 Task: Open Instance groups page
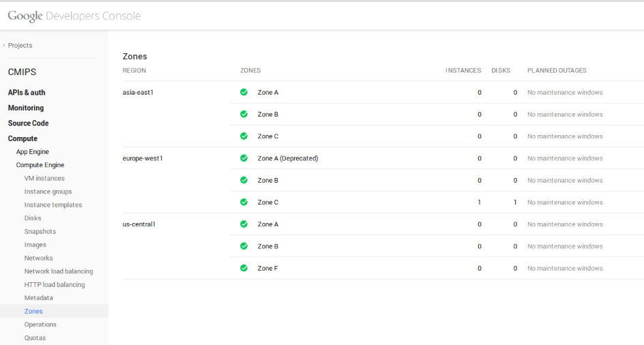(x=48, y=192)
